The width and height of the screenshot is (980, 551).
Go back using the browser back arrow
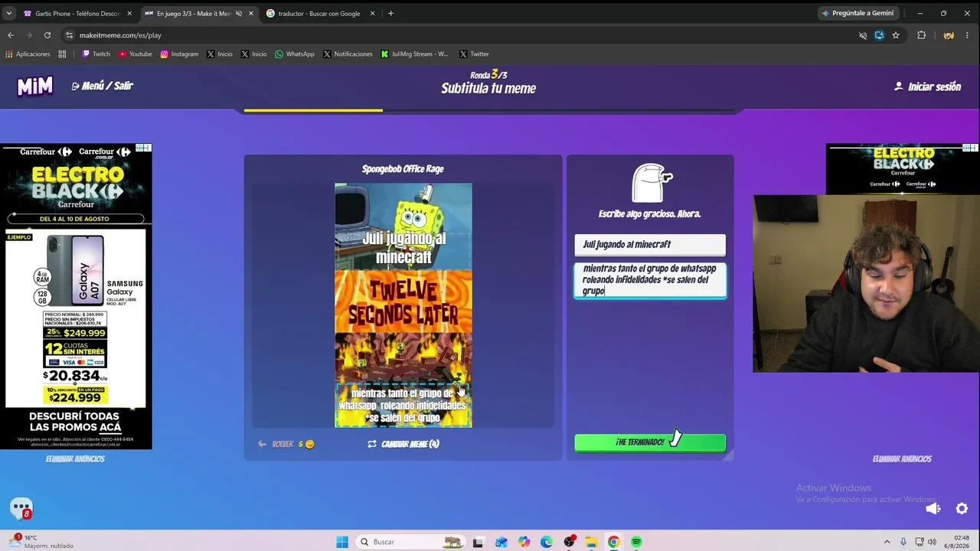[11, 35]
